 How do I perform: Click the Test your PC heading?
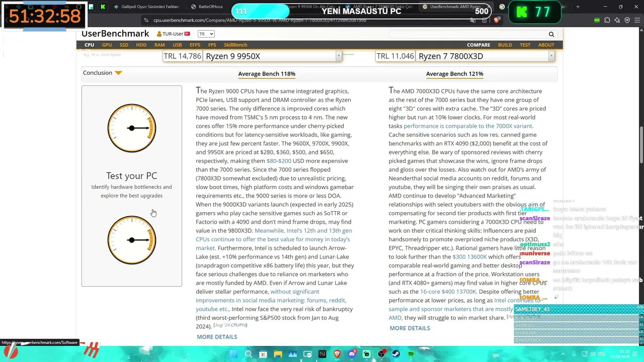coord(132,175)
